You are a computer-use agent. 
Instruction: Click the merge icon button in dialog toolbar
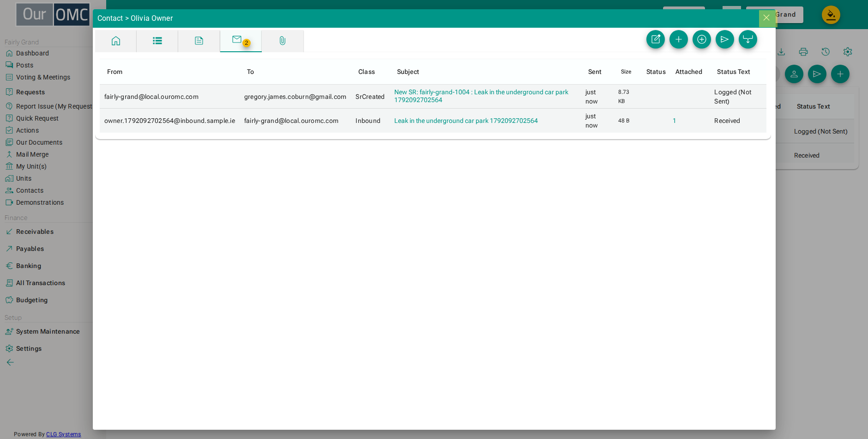748,39
